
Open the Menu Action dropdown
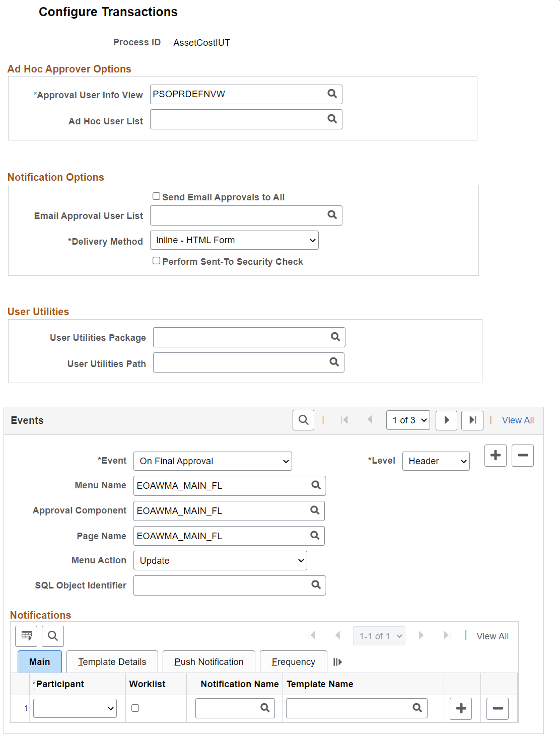point(220,560)
